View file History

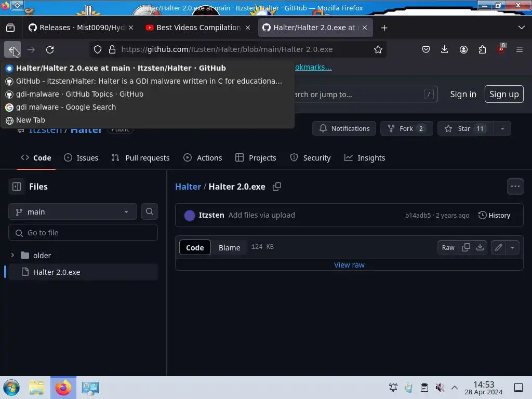tap(495, 216)
